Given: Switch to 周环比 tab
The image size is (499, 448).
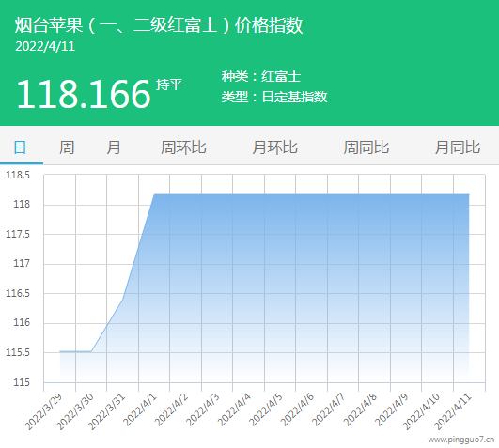Looking at the screenshot, I should click(183, 147).
